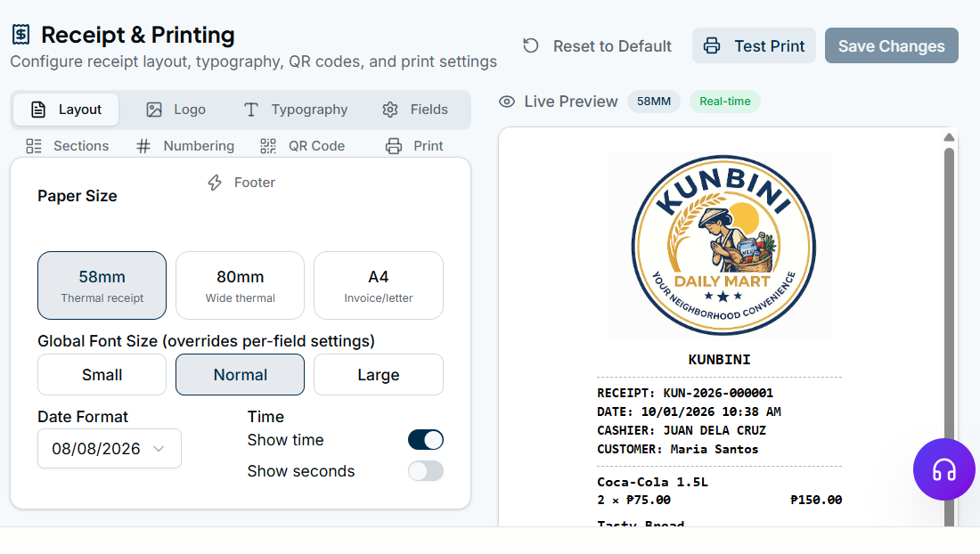
Task: Set global font size to Large
Action: tap(378, 375)
